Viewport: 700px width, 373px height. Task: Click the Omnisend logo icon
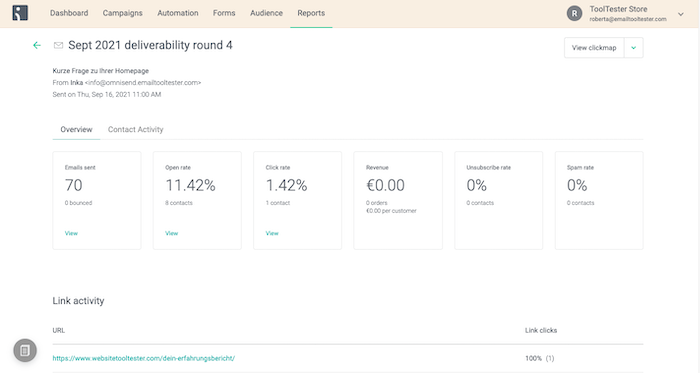pyautogui.click(x=20, y=12)
